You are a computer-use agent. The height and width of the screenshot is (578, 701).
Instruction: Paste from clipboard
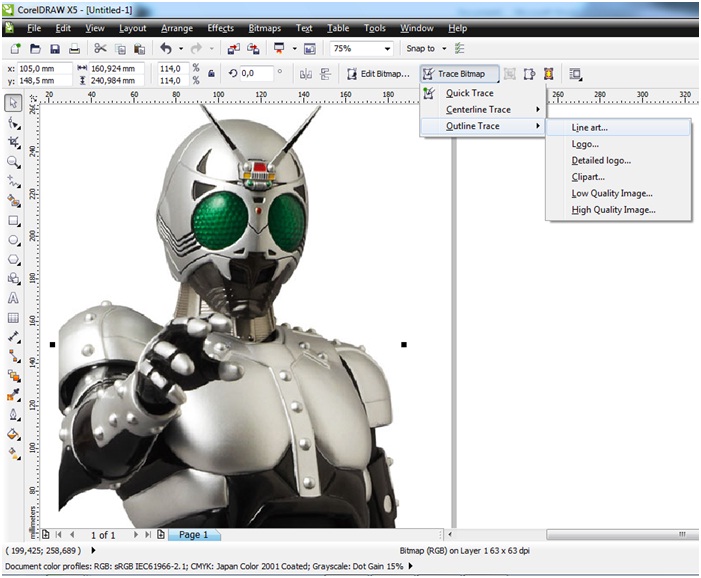click(140, 49)
